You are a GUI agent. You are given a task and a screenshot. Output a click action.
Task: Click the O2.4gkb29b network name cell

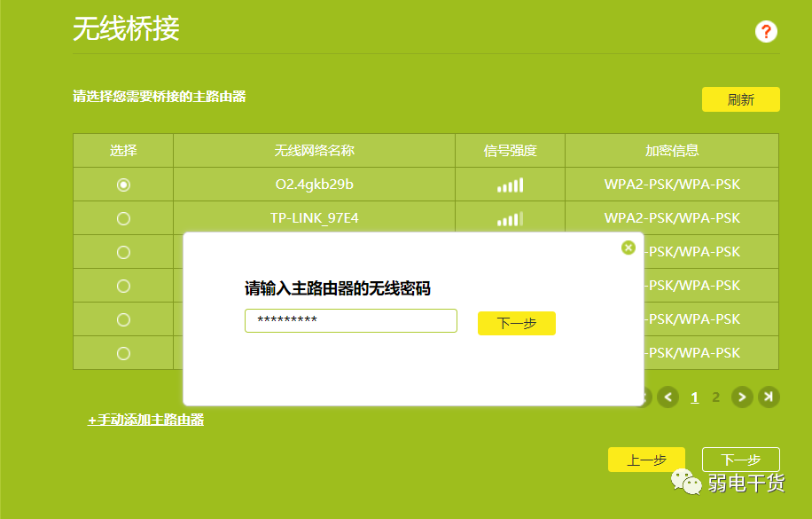pyautogui.click(x=315, y=184)
